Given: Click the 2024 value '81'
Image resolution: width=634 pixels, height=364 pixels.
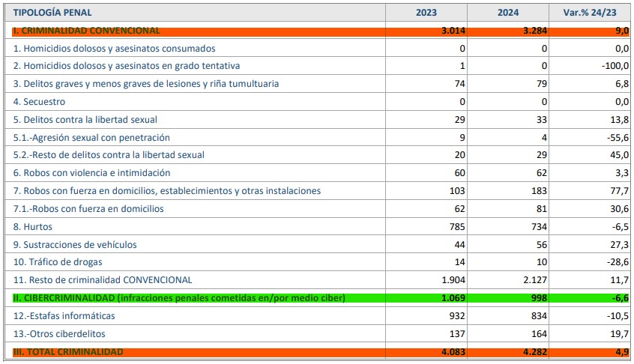Looking at the screenshot, I should pyautogui.click(x=541, y=209).
